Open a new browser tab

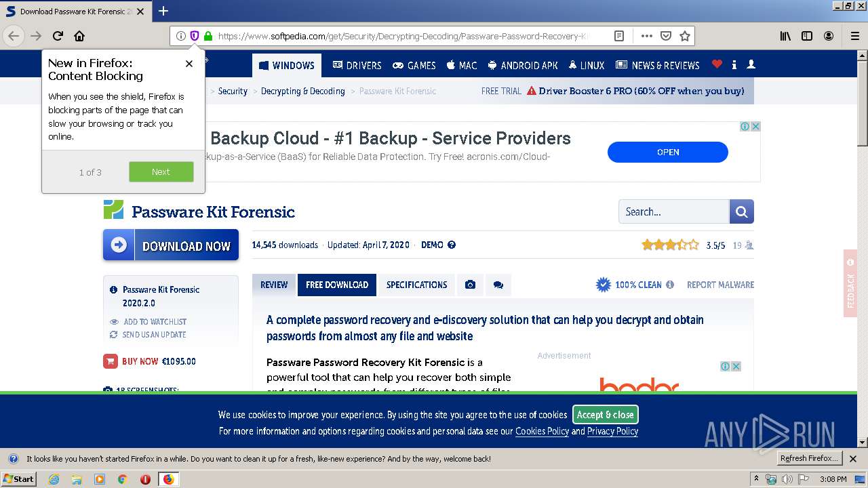tap(163, 11)
